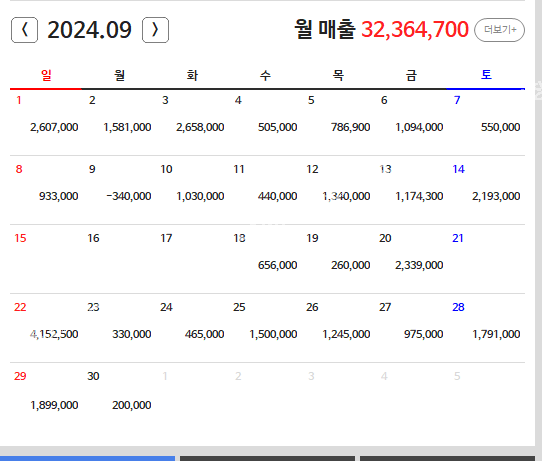542x461 pixels.
Task: Click the 2024.09 month title
Action: coord(90,30)
